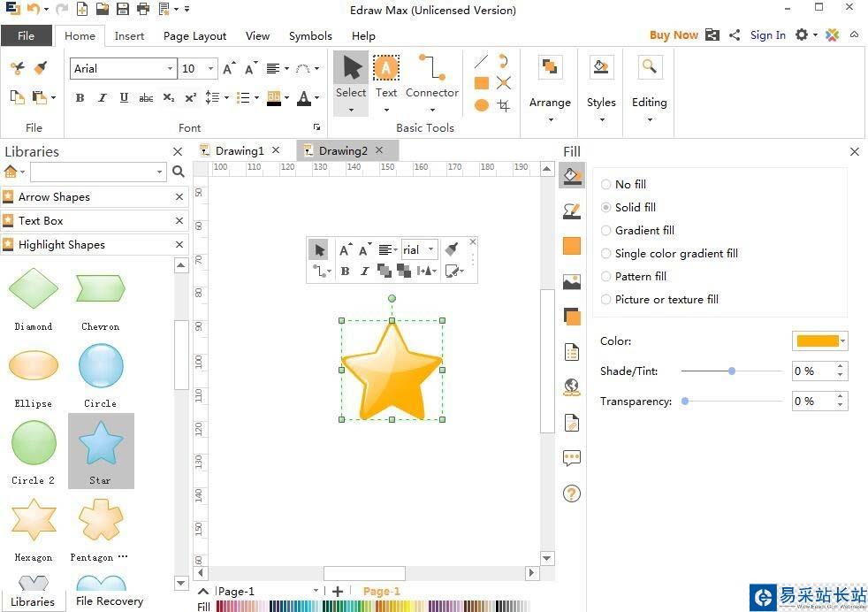Open the Line style panel icon
This screenshot has width=868, height=612.
click(x=572, y=210)
